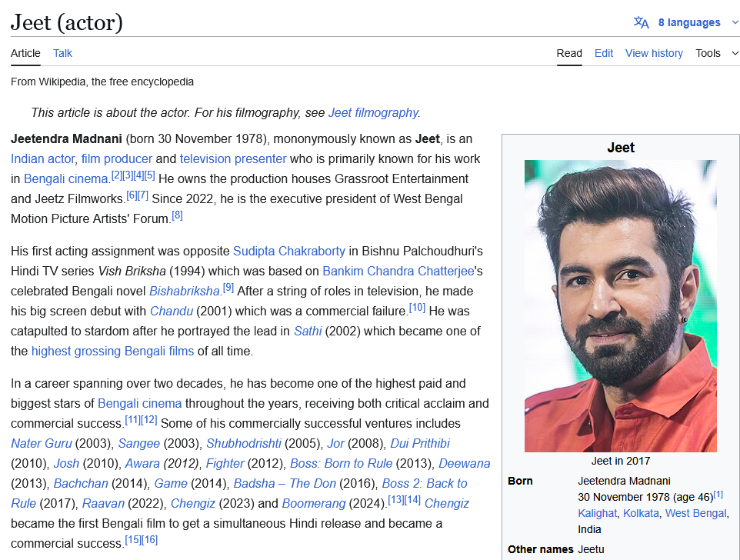The width and height of the screenshot is (740, 560).
Task: Open the Kolkata link in infobox
Action: tap(641, 513)
